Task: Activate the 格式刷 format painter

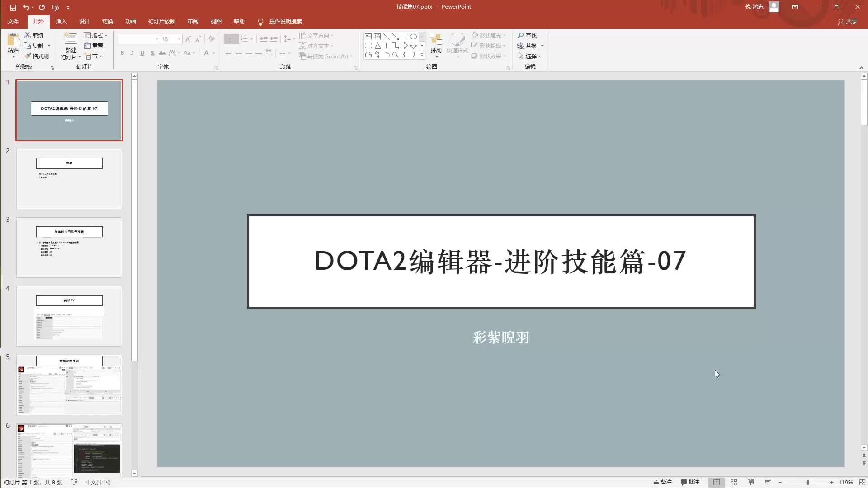Action: point(37,56)
